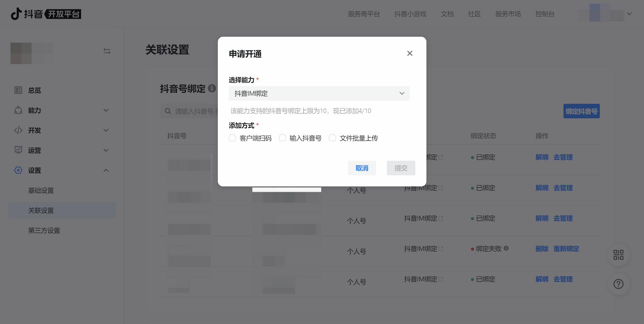
Task: Click the 能力 capability icon
Action: [x=18, y=110]
